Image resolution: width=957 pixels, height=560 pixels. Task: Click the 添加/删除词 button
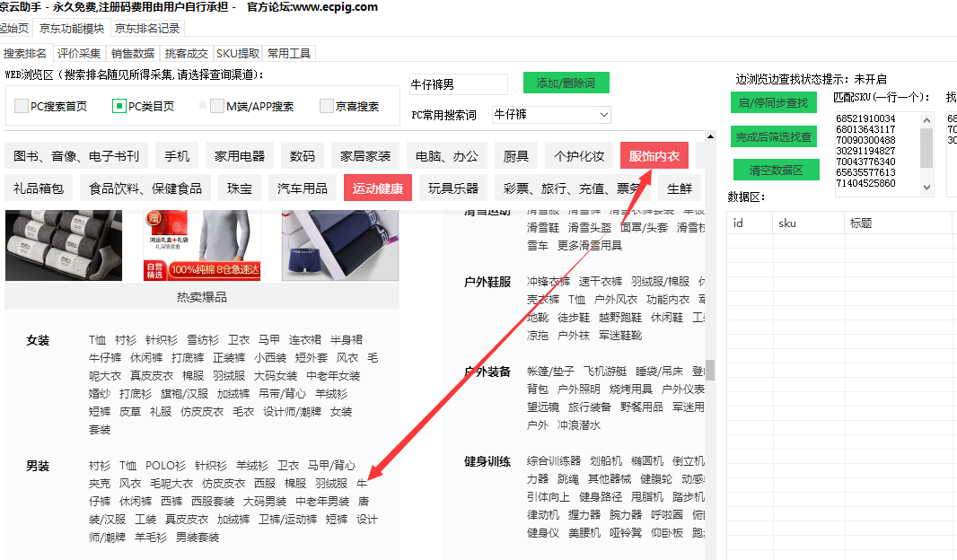click(566, 83)
